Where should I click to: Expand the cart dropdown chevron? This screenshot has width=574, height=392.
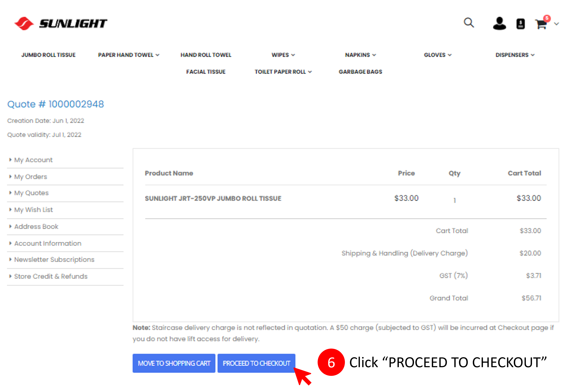[x=557, y=24]
